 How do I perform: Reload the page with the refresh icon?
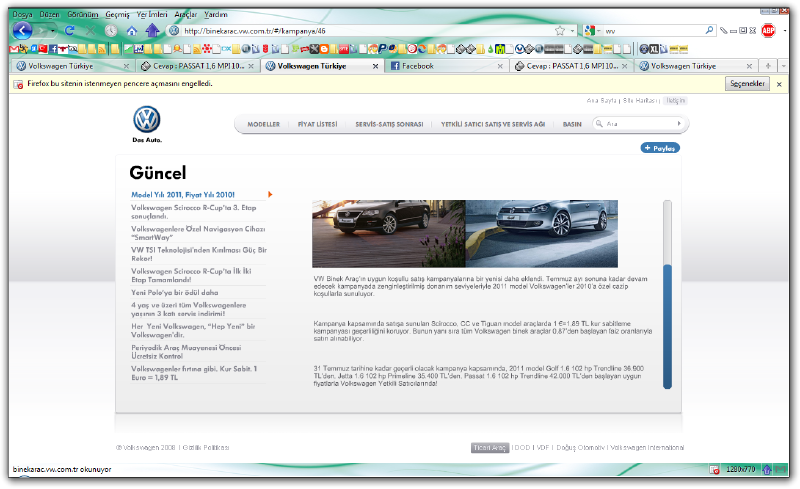[69, 31]
